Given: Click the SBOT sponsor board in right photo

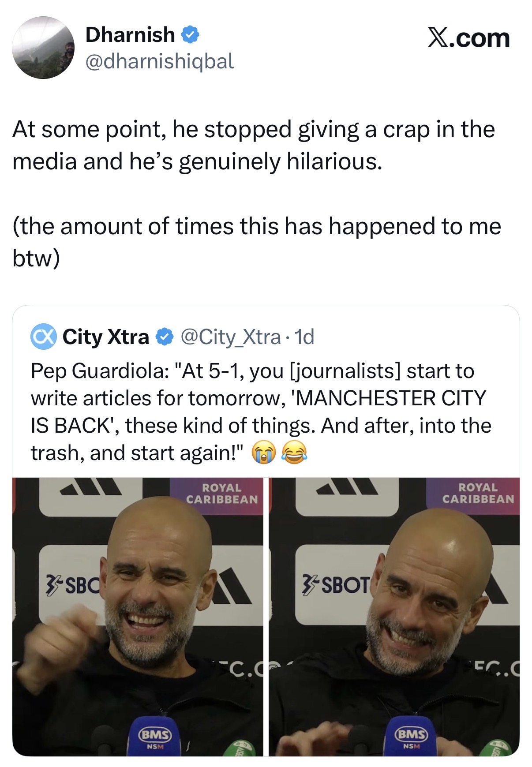Looking at the screenshot, I should point(336,585).
